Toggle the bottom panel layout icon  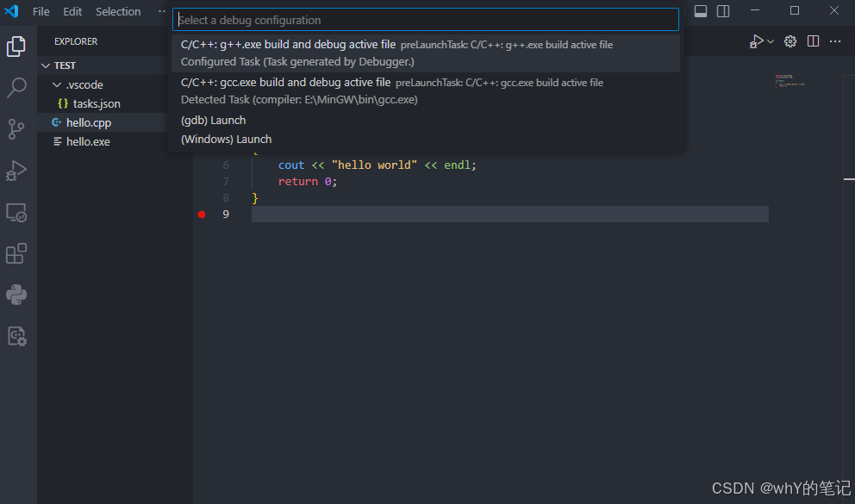tap(701, 11)
